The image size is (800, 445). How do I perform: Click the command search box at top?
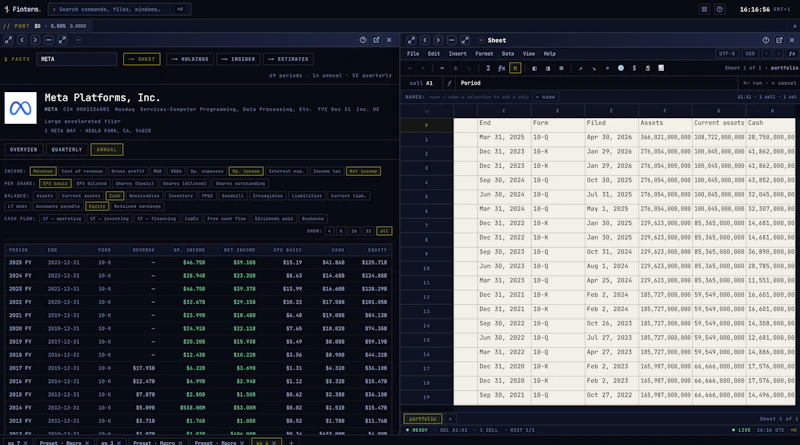[120, 9]
